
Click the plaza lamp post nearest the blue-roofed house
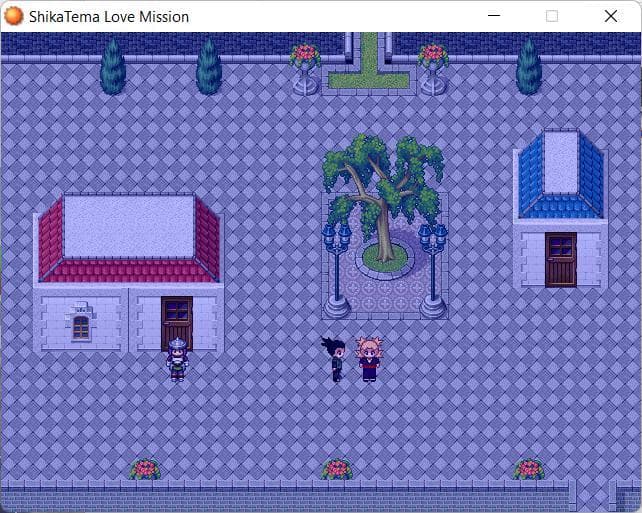coord(433,270)
